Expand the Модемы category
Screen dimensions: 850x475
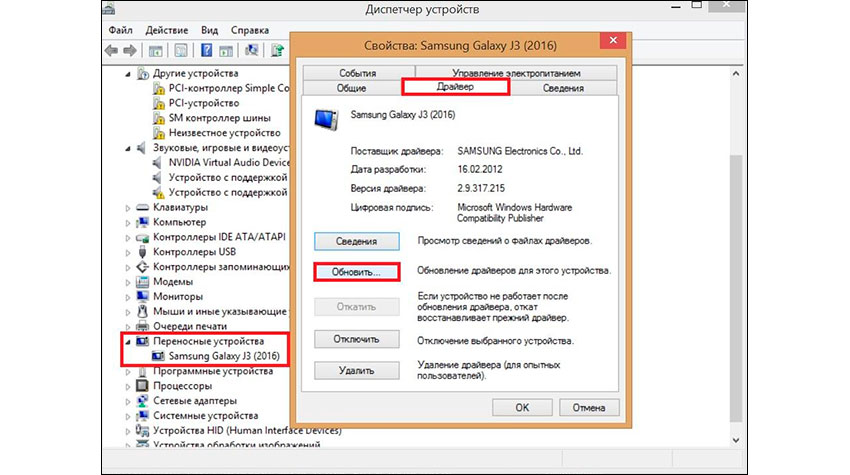pyautogui.click(x=127, y=282)
